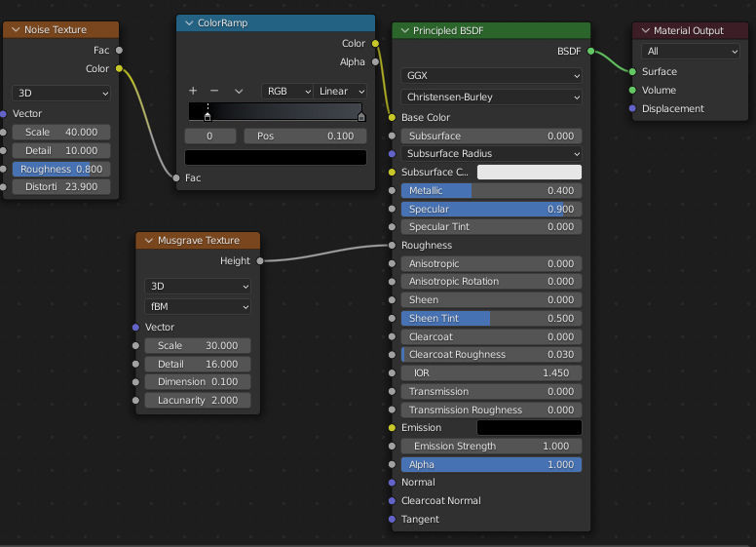
Task: Collapse the Principled BSDF node
Action: pyautogui.click(x=404, y=31)
